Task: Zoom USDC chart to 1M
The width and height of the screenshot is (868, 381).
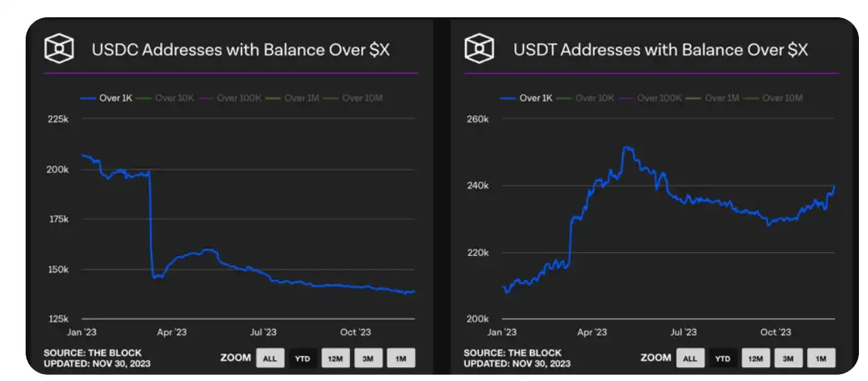Action: [x=401, y=358]
